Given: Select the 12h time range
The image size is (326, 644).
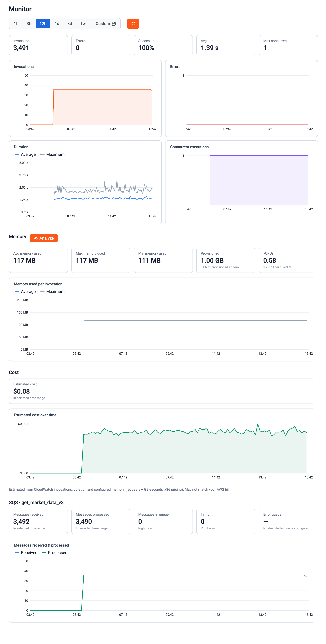Looking at the screenshot, I should (43, 24).
